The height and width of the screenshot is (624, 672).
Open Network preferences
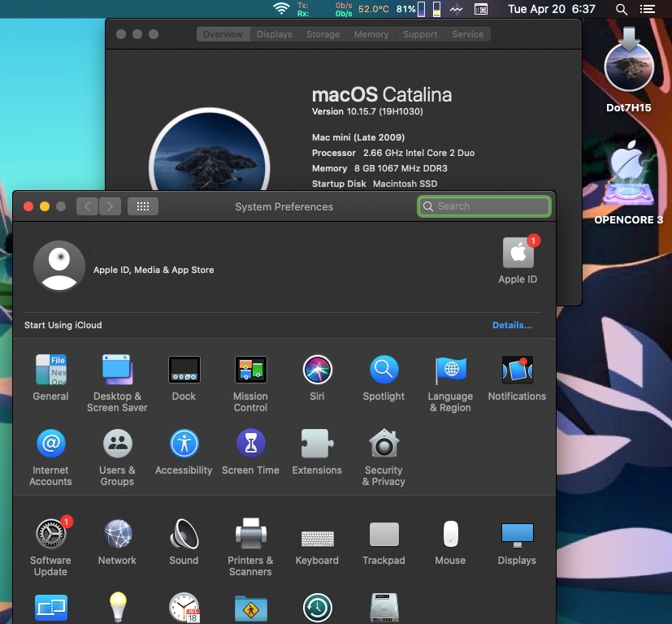coord(118,534)
